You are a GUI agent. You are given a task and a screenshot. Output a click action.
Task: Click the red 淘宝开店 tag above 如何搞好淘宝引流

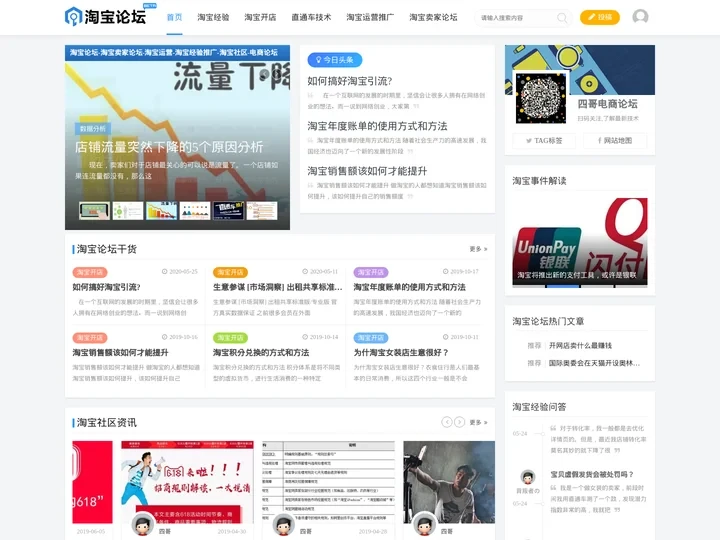point(90,272)
